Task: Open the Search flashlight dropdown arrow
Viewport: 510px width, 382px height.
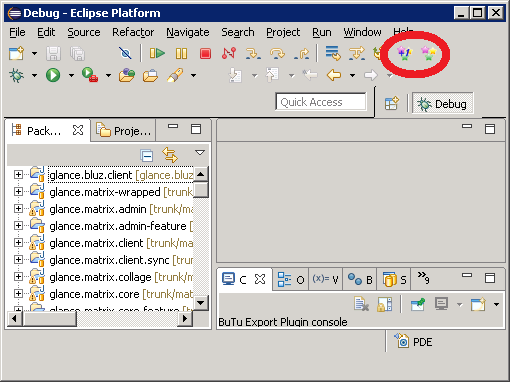Action: (193, 76)
